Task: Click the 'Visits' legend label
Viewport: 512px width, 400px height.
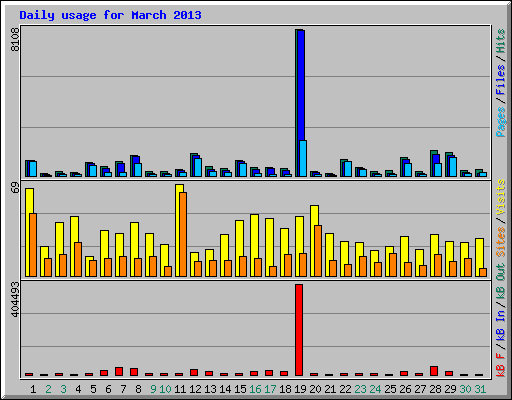Action: tap(500, 197)
